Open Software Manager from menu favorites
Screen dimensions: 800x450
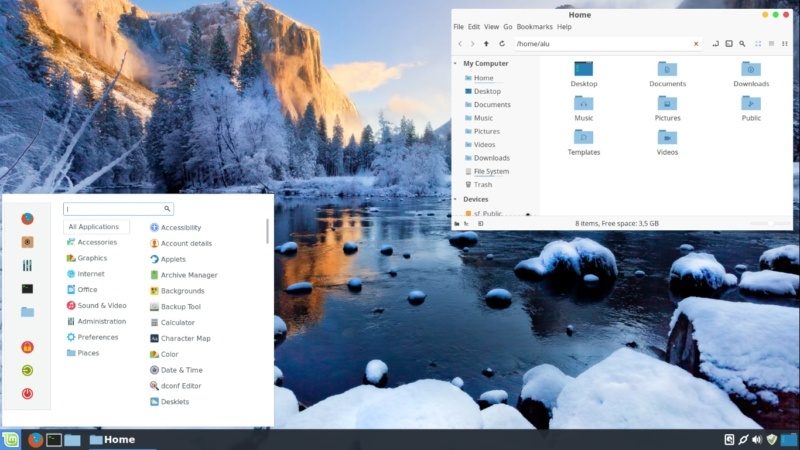[x=28, y=242]
